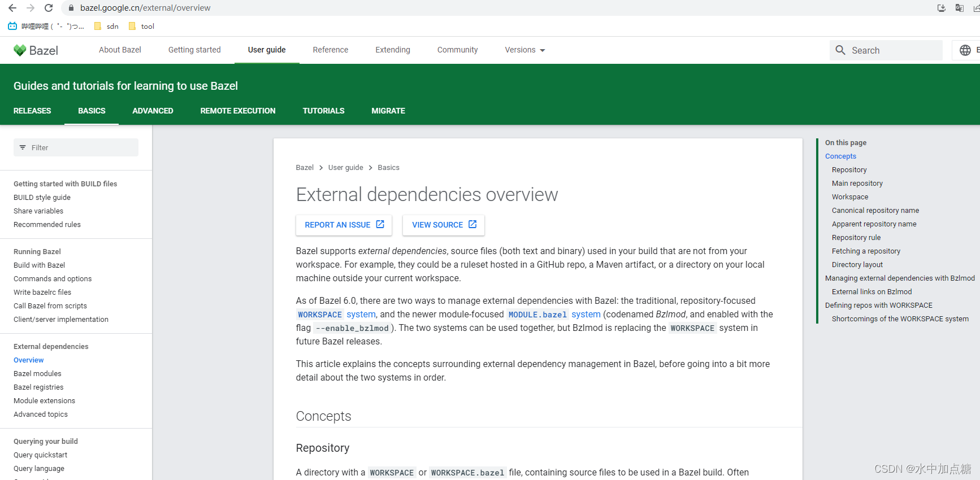Image resolution: width=980 pixels, height=480 pixels.
Task: Jump to Main repository in outline
Action: tap(857, 184)
